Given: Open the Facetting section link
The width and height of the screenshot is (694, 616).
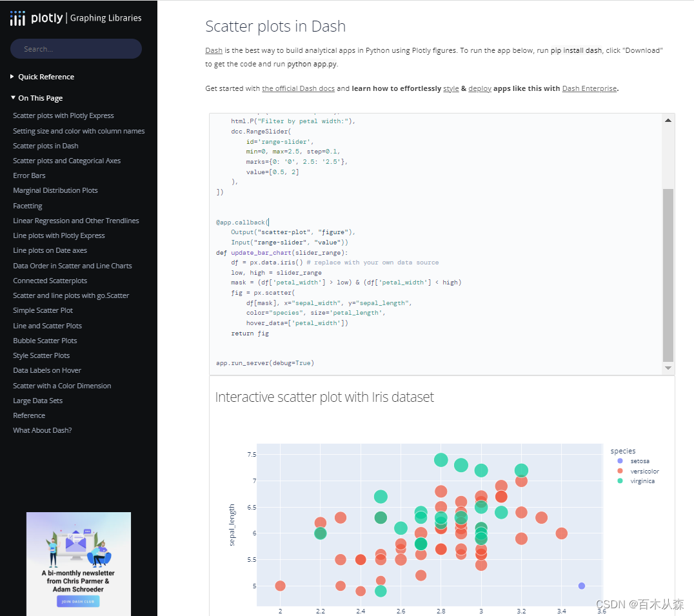Looking at the screenshot, I should tap(28, 206).
